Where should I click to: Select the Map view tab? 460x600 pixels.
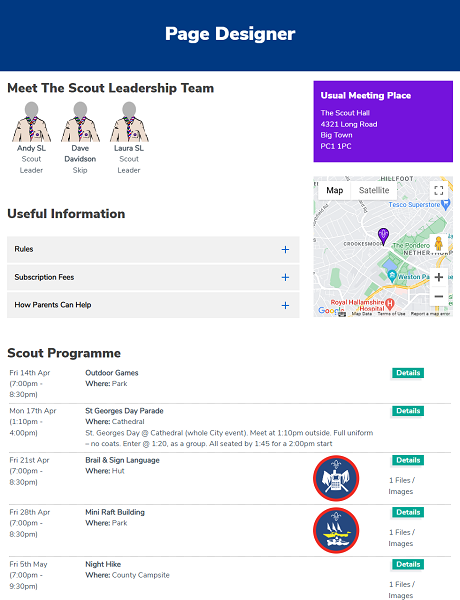point(334,190)
